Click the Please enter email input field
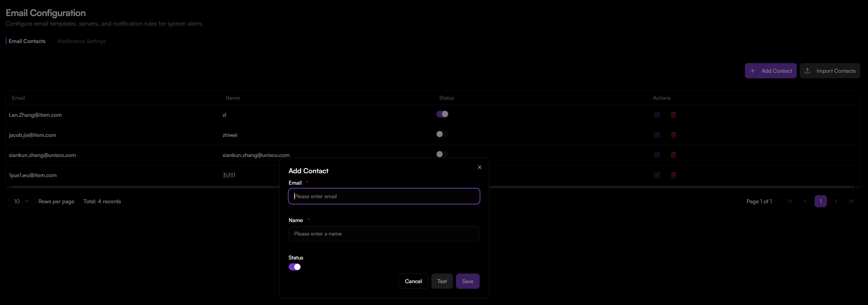 click(x=384, y=196)
